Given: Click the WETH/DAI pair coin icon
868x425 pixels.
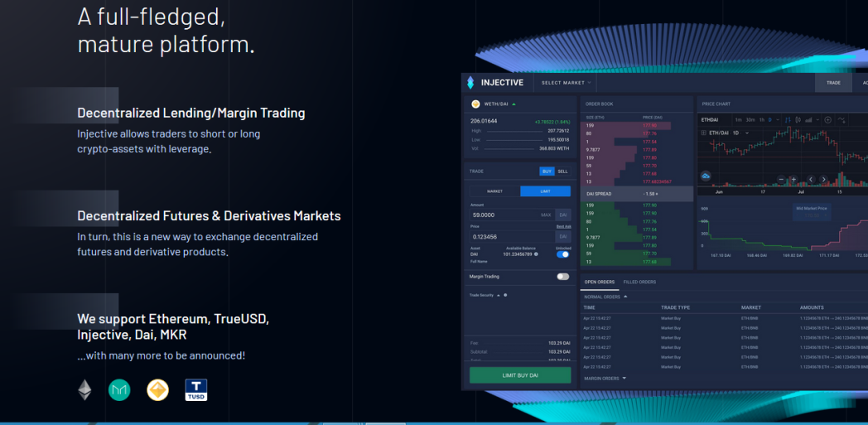Looking at the screenshot, I should (x=475, y=104).
